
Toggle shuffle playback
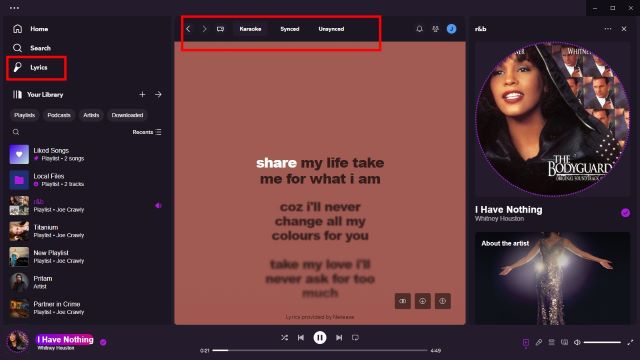coord(284,338)
